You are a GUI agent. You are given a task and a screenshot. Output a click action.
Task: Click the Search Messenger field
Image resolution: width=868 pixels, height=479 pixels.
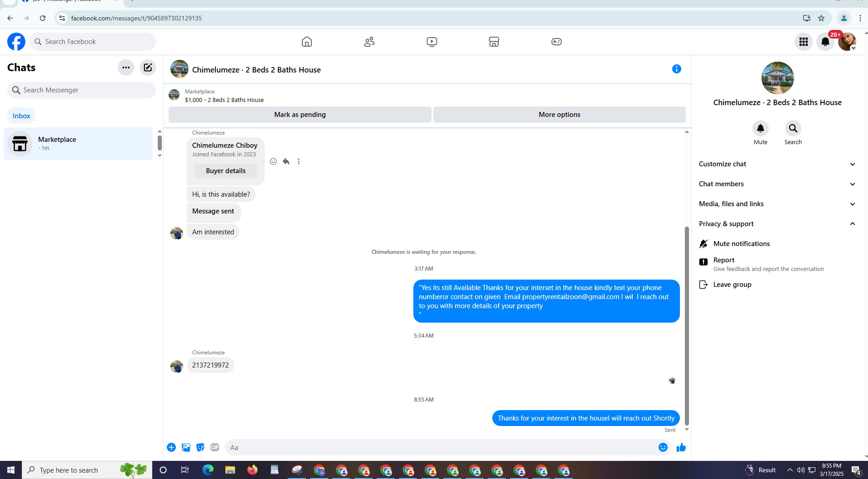pyautogui.click(x=82, y=90)
